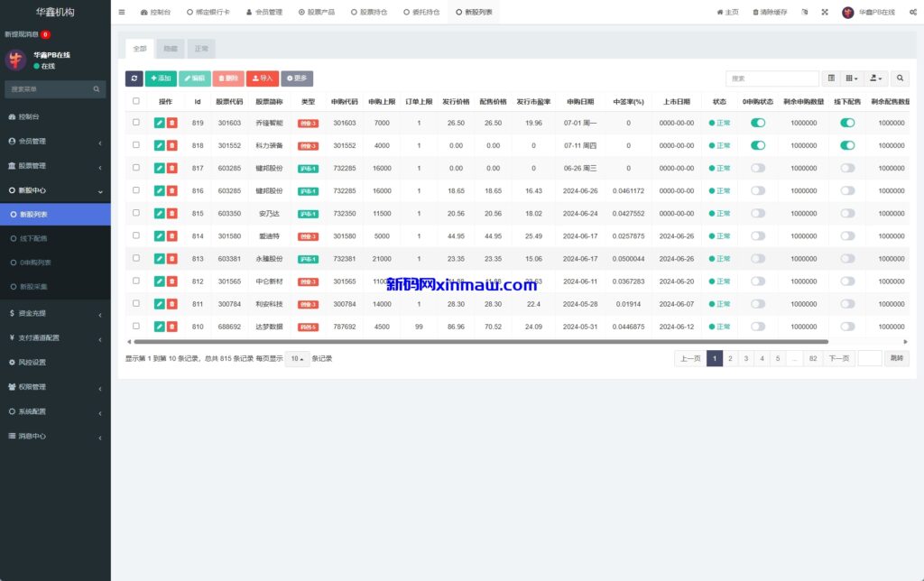This screenshot has width=924, height=581.
Task: Enable the 线下配售 switch for row 817
Action: pos(847,168)
